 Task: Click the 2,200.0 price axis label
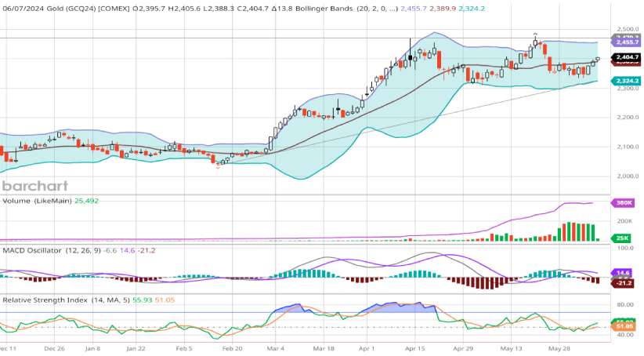[626, 118]
